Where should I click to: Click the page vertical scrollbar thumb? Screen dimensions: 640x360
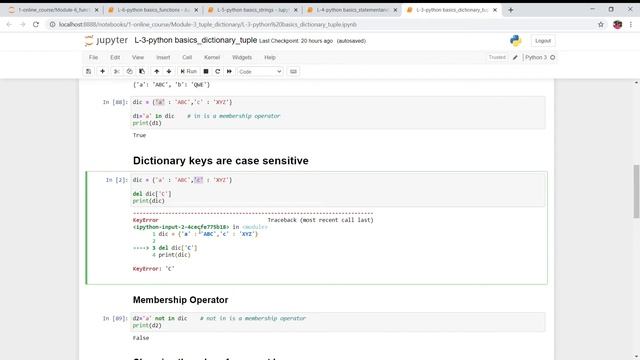pos(636,191)
